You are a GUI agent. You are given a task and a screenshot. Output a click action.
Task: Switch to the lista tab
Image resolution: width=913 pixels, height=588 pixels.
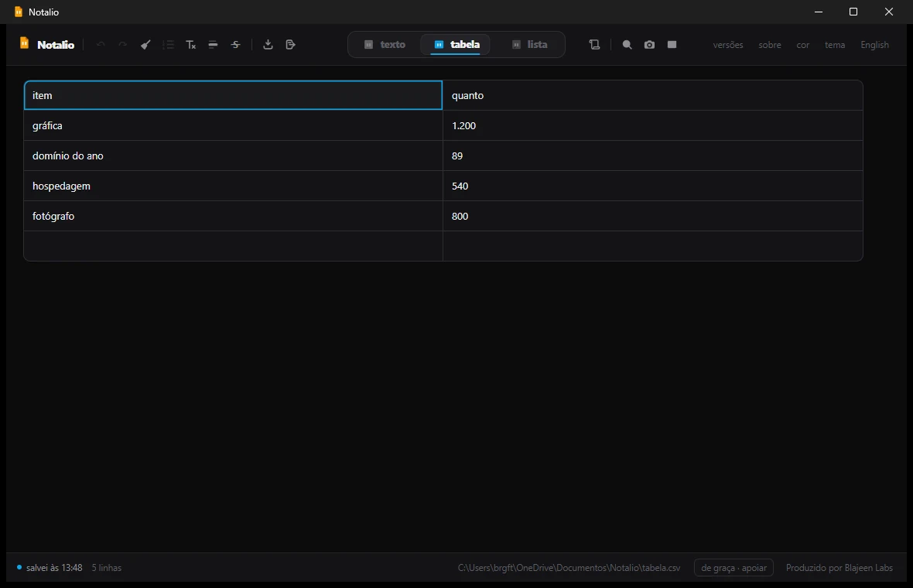pos(529,45)
